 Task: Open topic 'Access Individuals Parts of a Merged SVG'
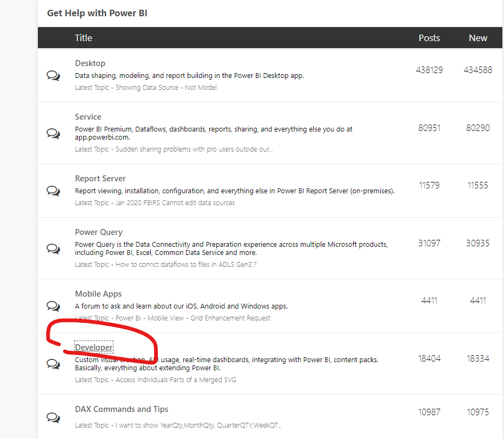click(x=176, y=380)
